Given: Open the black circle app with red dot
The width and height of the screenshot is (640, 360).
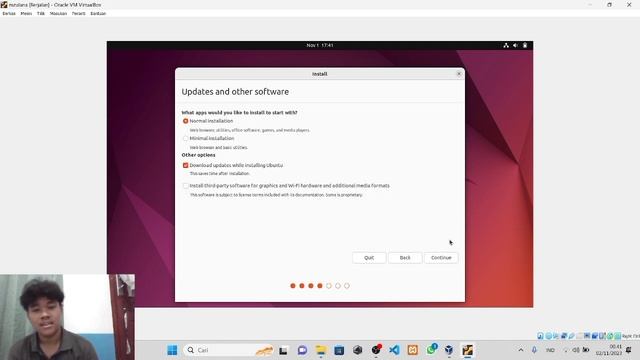Looking at the screenshot, I should [x=376, y=350].
